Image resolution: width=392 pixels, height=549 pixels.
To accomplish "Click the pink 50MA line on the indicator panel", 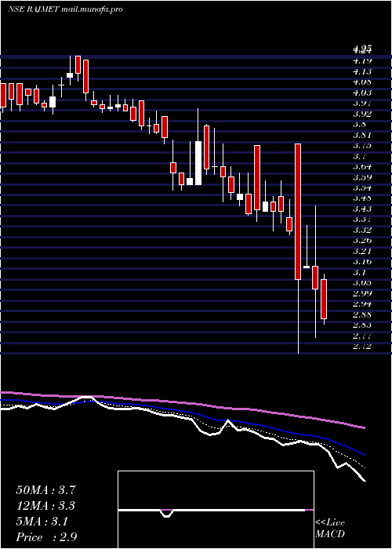I will click(x=182, y=402).
